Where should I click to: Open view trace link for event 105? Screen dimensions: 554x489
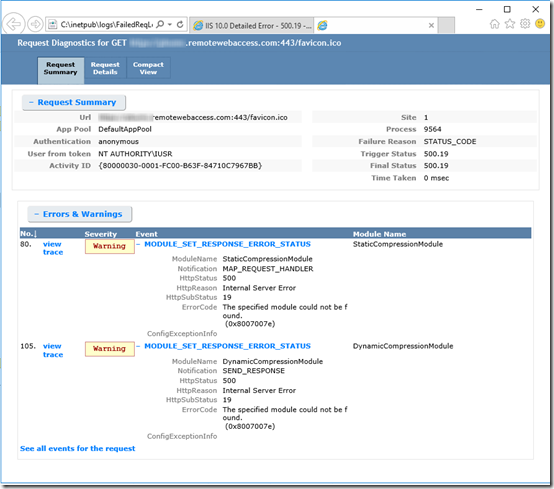[53, 350]
